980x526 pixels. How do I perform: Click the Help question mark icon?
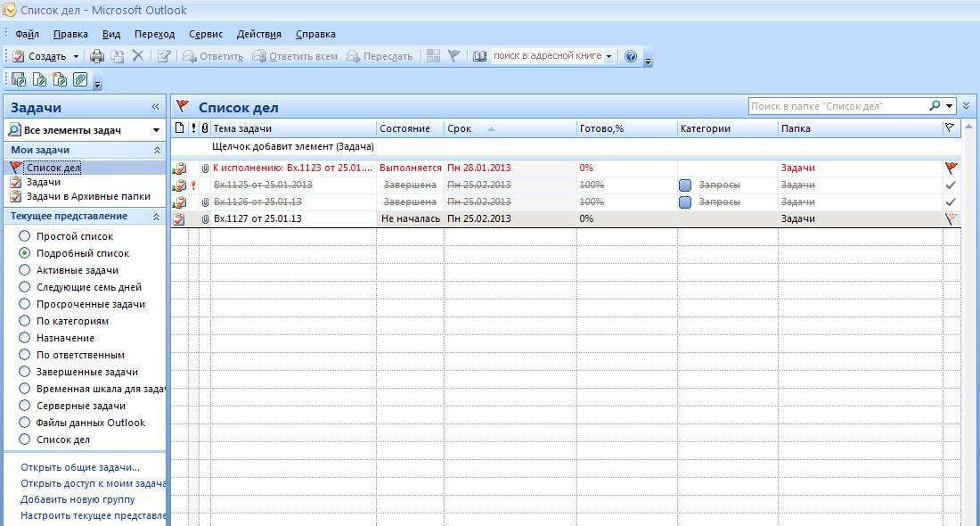[x=631, y=56]
